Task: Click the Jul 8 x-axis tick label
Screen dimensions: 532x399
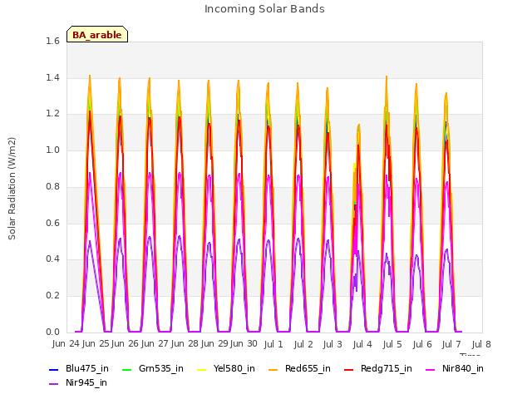Action: 481,344
